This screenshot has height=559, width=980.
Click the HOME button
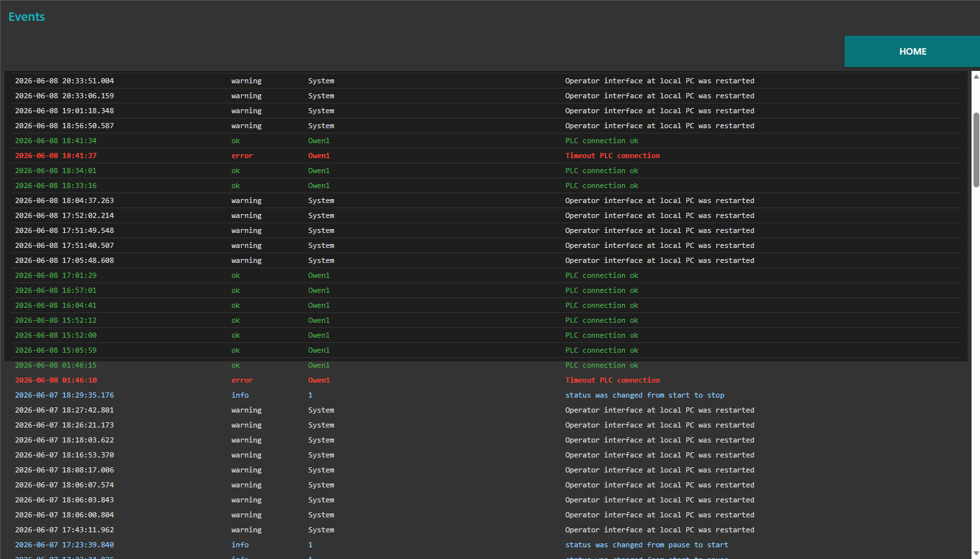(912, 51)
